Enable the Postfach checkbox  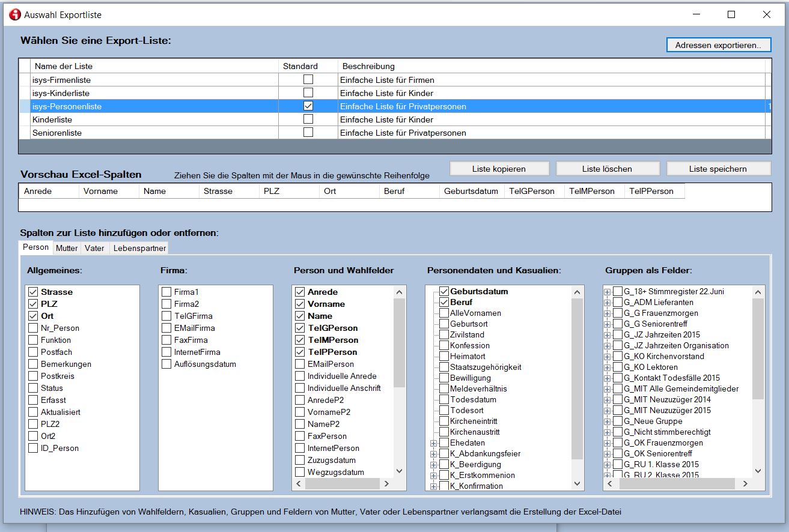coord(33,352)
